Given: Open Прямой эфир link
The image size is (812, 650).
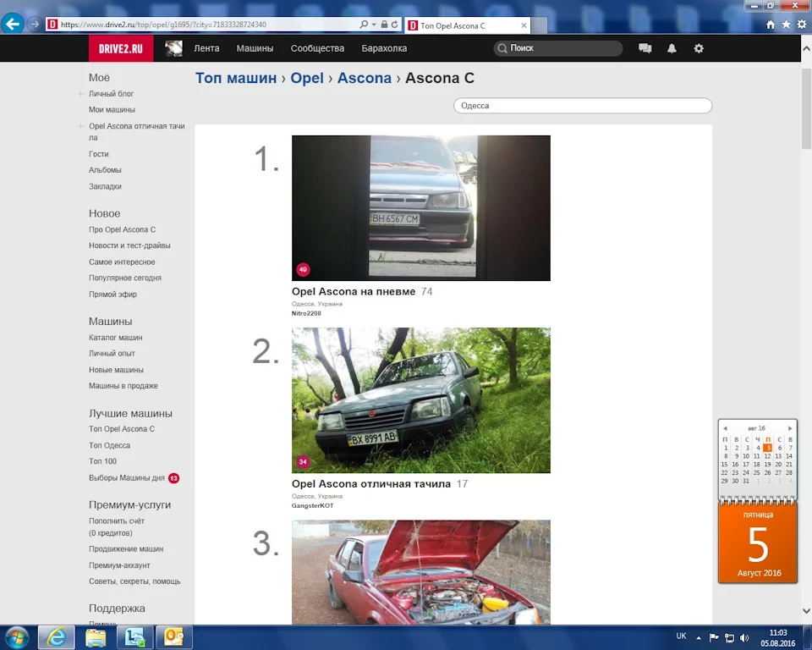Looking at the screenshot, I should [x=112, y=295].
